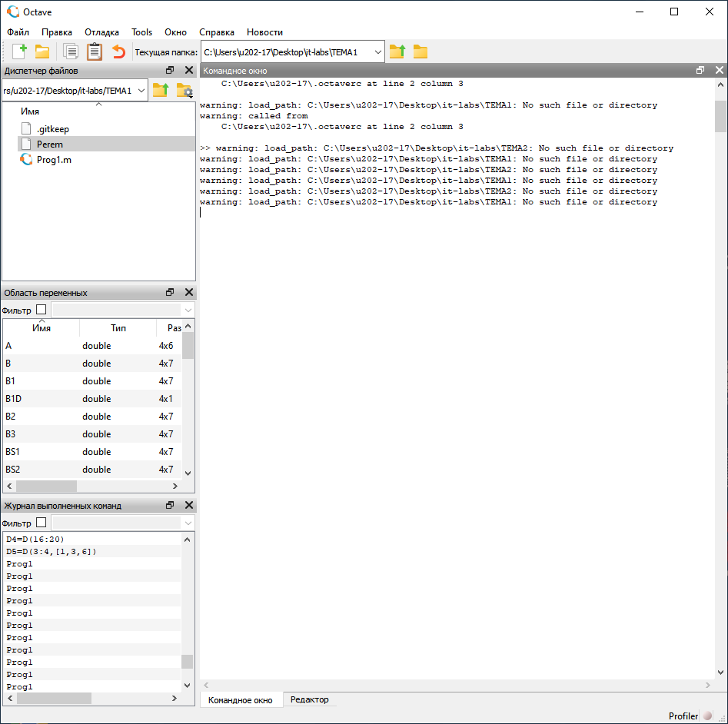Open the Отладка menu
Image resolution: width=728 pixels, height=724 pixels.
[101, 32]
